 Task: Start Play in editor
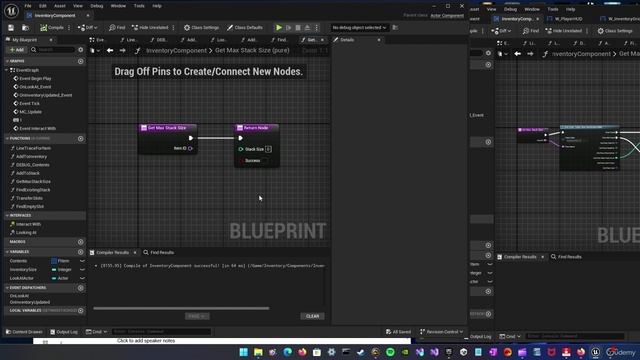pos(279,28)
